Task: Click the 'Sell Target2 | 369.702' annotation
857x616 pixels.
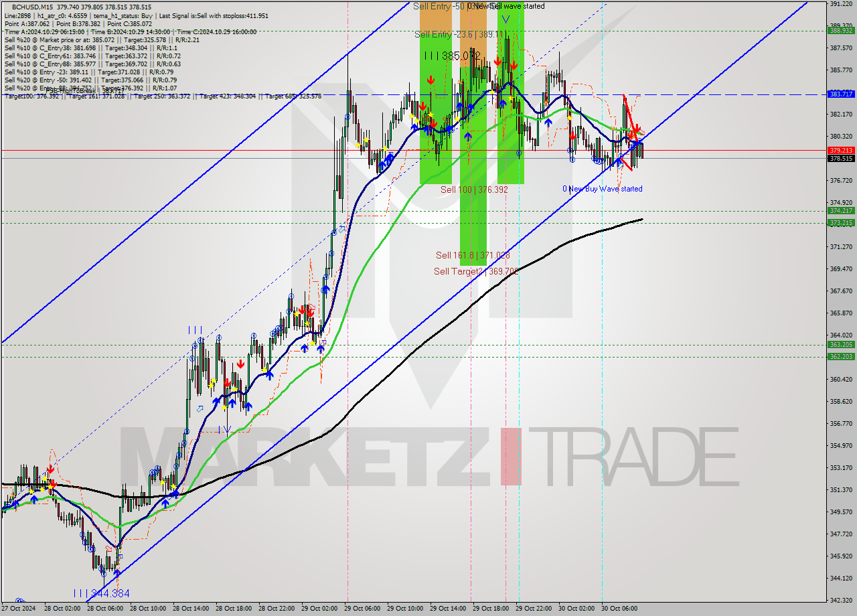Action: coord(476,271)
